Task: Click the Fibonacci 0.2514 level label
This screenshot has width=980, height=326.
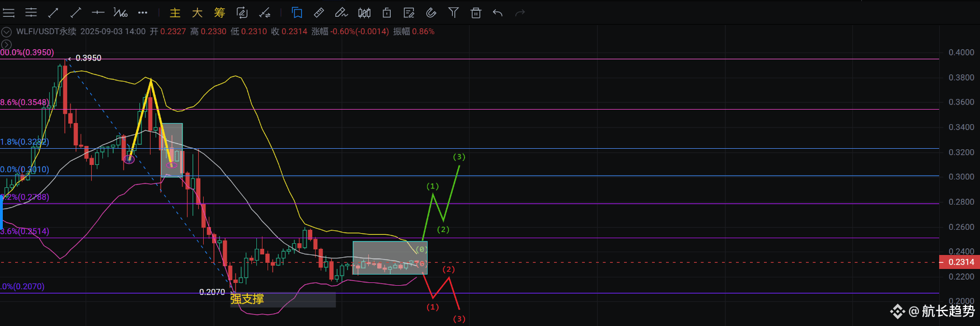Action: tap(25, 231)
